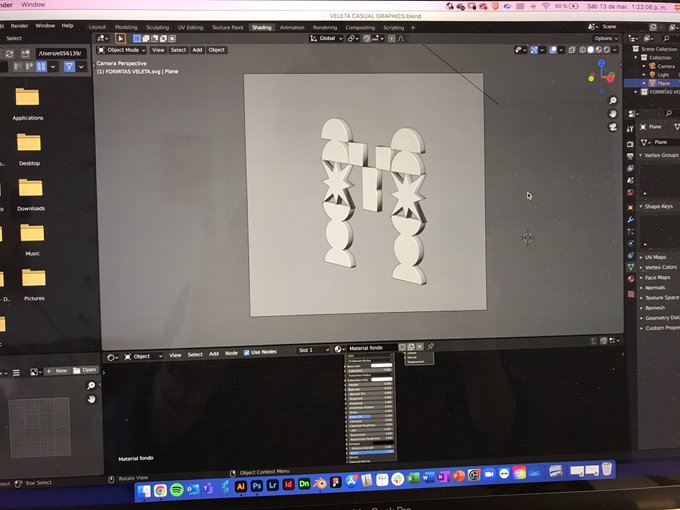
Task: Switch to rendered viewport shading
Action: (x=607, y=50)
